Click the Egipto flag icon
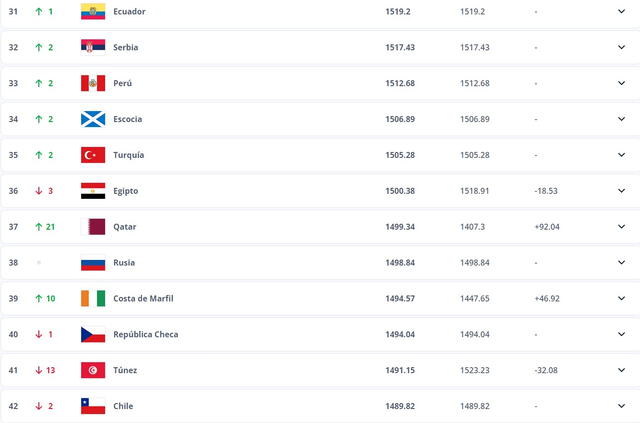640x423 pixels. [93, 191]
